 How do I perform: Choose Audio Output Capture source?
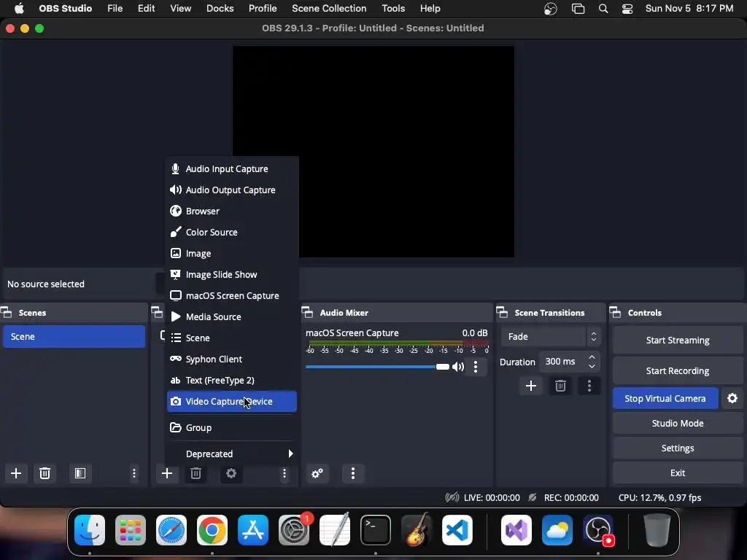tap(231, 190)
